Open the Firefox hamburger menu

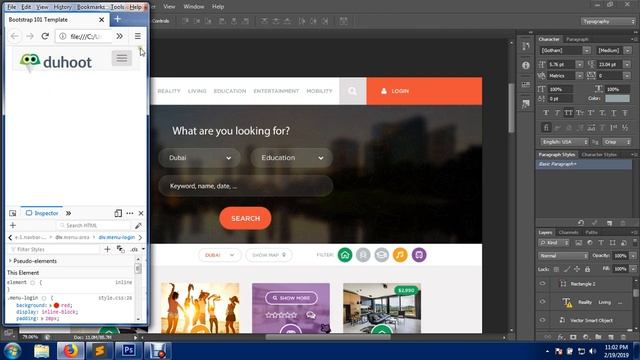click(138, 36)
